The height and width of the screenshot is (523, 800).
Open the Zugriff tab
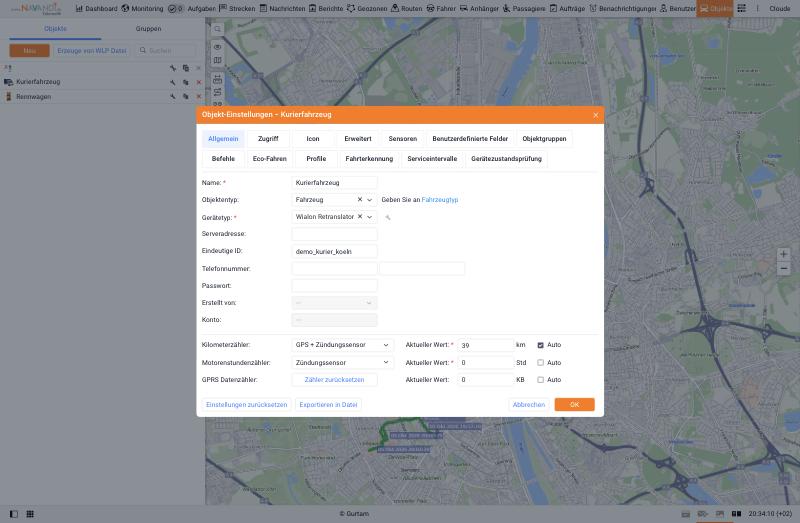click(x=268, y=139)
